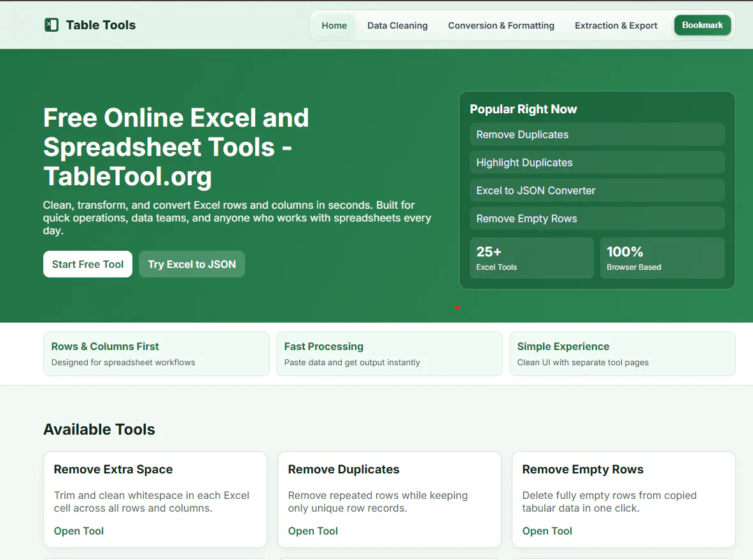
Task: Open the Extraction & Export menu
Action: coord(616,25)
